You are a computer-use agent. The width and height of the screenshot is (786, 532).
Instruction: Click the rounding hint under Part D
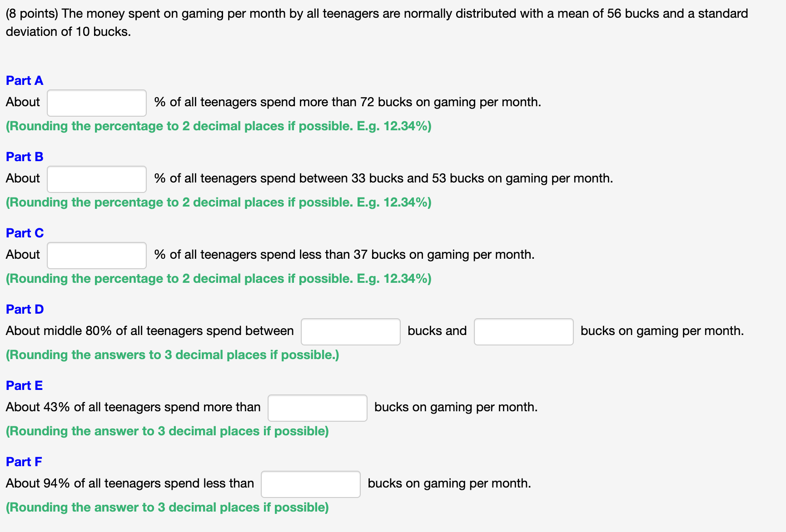pos(172,355)
